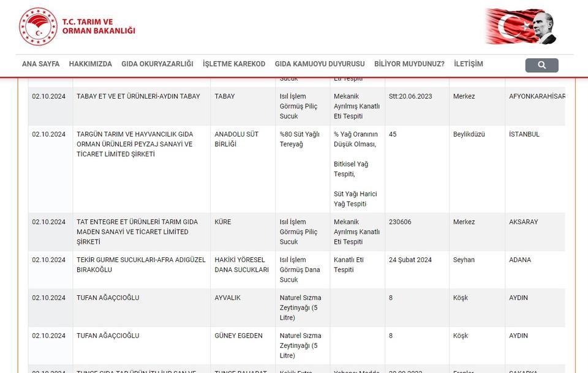Click batch number 8 in AYVALIK row
This screenshot has height=373, width=588.
(x=391, y=298)
